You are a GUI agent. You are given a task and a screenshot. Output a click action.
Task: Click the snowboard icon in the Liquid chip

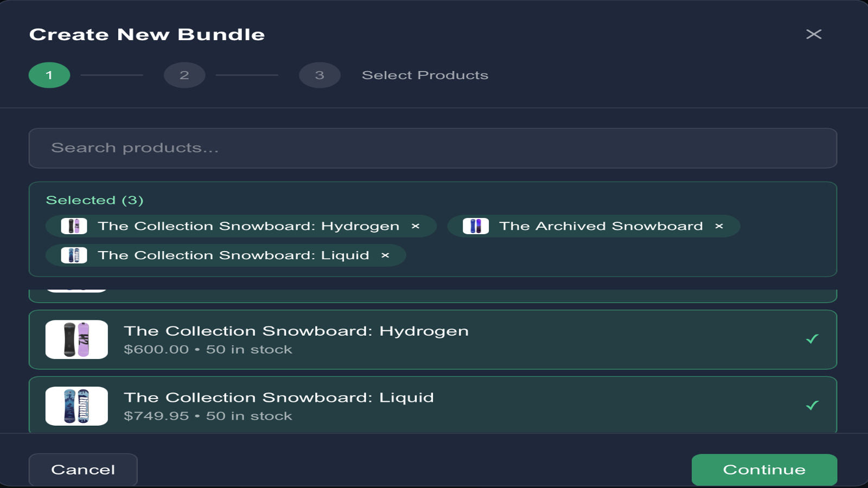[x=74, y=255]
